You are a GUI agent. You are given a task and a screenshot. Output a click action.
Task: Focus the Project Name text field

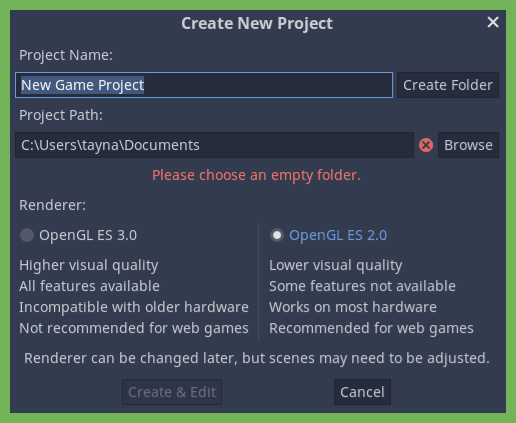(x=204, y=85)
